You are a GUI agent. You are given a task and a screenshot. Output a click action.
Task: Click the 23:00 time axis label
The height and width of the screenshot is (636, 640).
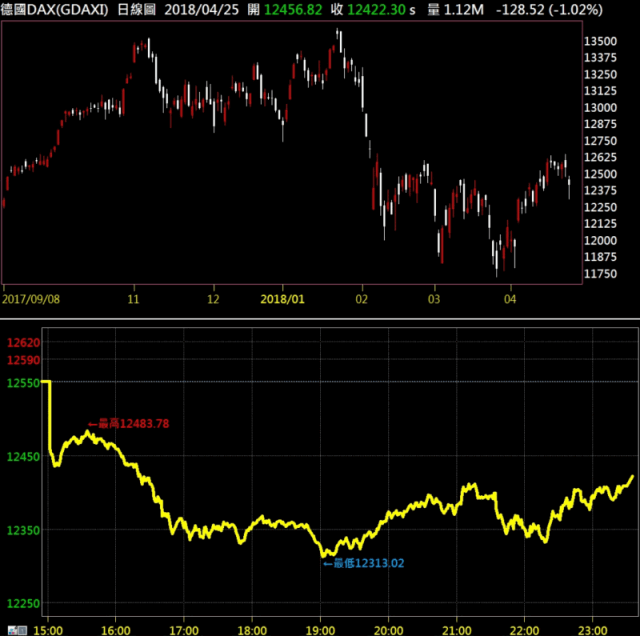pyautogui.click(x=592, y=630)
